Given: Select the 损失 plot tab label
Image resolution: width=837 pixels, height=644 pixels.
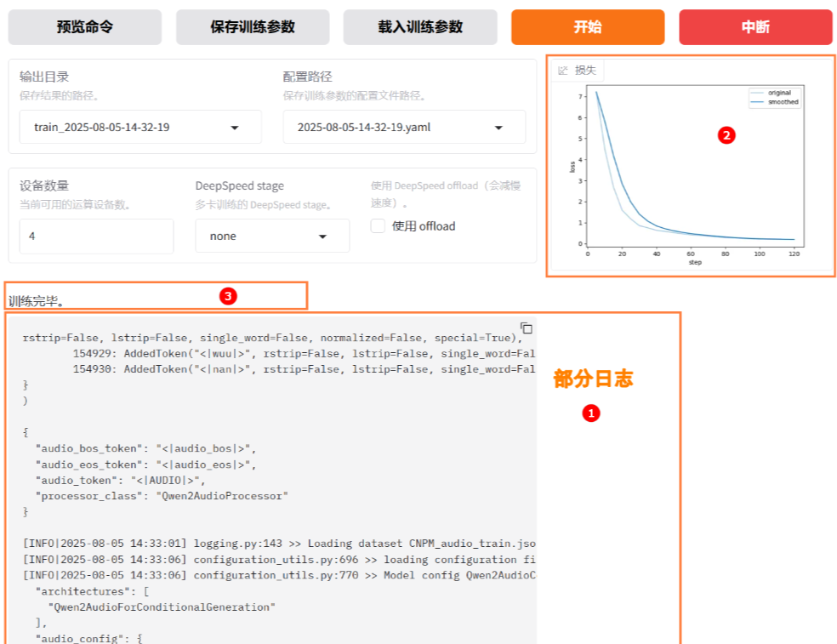Looking at the screenshot, I should coord(585,71).
